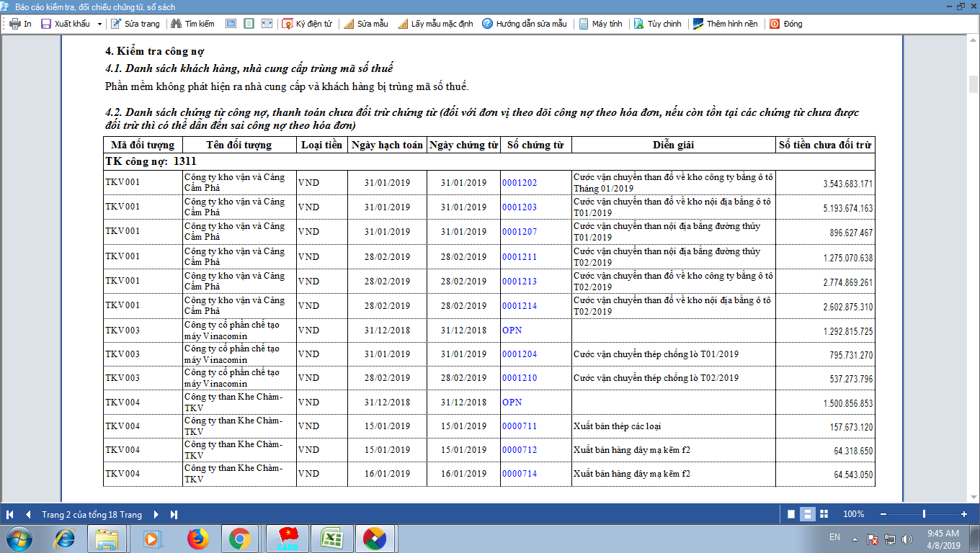This screenshot has height=553, width=980.
Task: Toggle continuous two-row page view
Action: [808, 514]
